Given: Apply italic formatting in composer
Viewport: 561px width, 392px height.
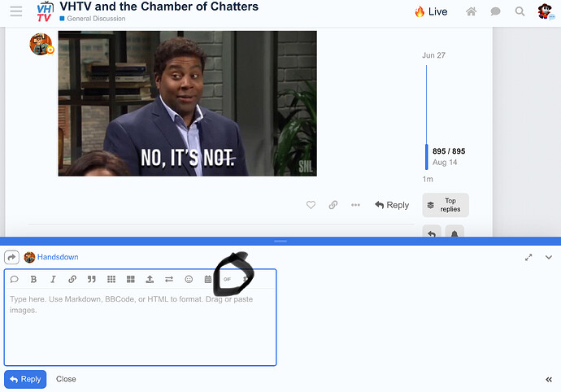Looking at the screenshot, I should pos(53,279).
